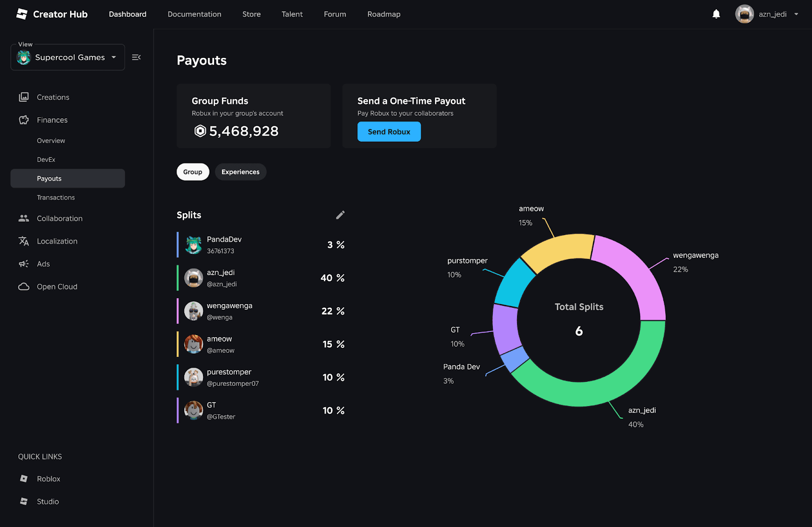Select the Group filter pill
Screen dimensions: 812x527
[x=192, y=172]
